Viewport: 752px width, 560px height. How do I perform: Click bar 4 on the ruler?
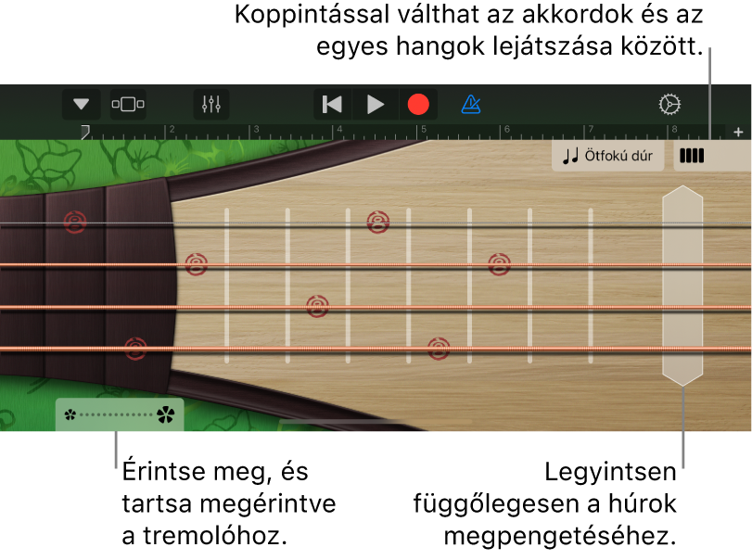coord(339,130)
